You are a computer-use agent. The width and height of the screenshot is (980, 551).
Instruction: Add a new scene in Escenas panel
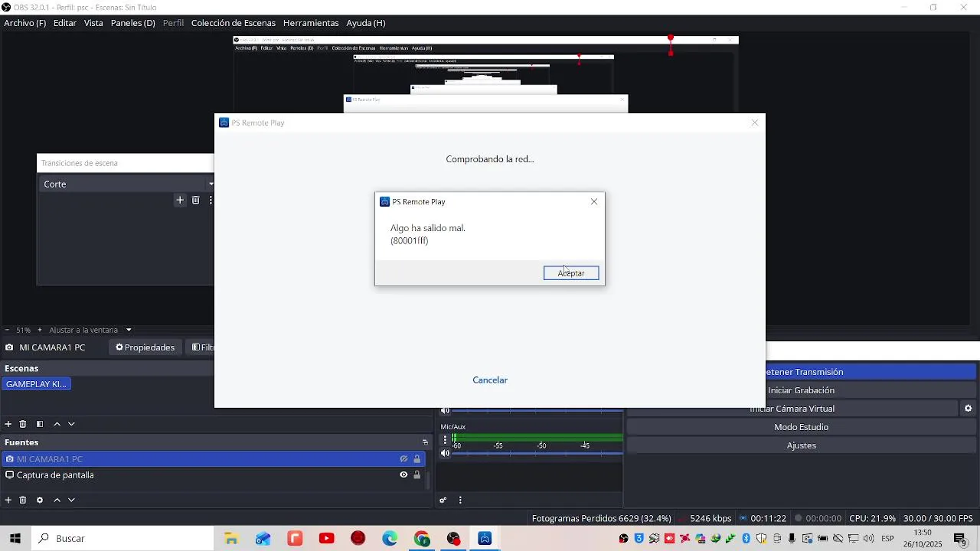pos(8,424)
